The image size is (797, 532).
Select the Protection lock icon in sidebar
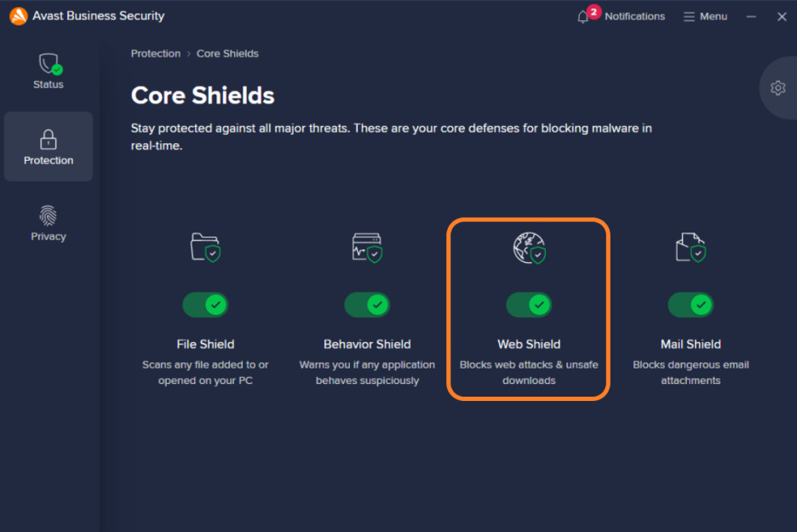[49, 140]
